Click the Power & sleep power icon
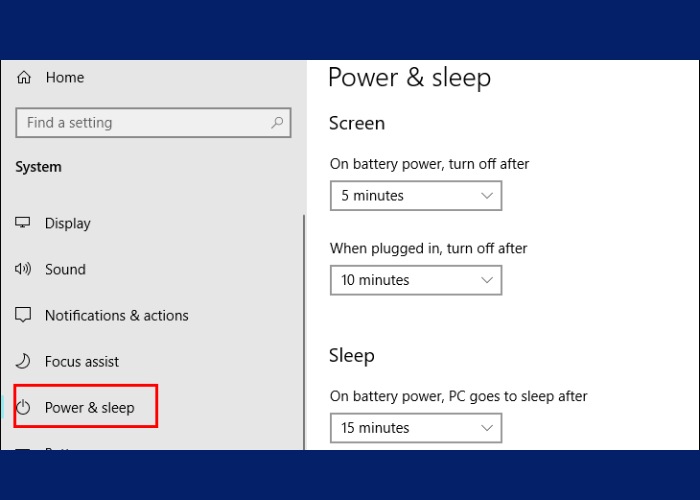700x500 pixels. [24, 407]
